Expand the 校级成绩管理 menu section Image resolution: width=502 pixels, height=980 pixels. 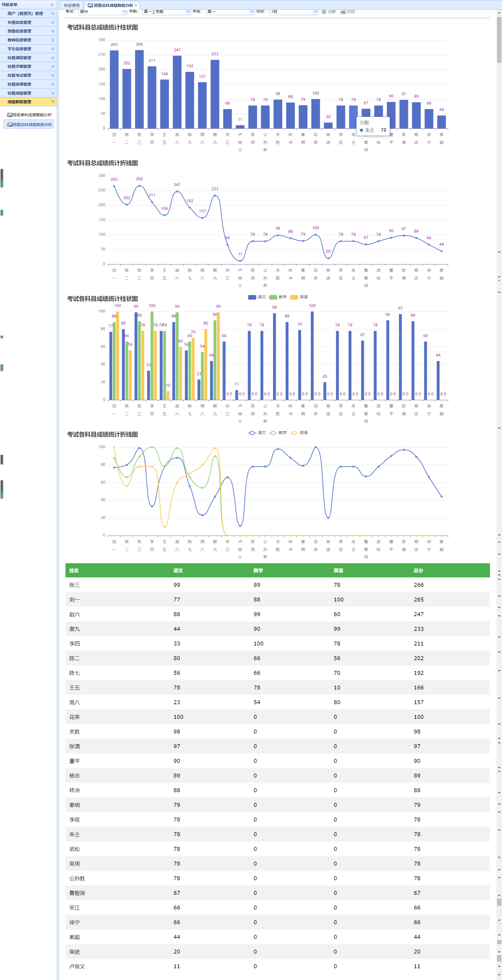[x=29, y=93]
